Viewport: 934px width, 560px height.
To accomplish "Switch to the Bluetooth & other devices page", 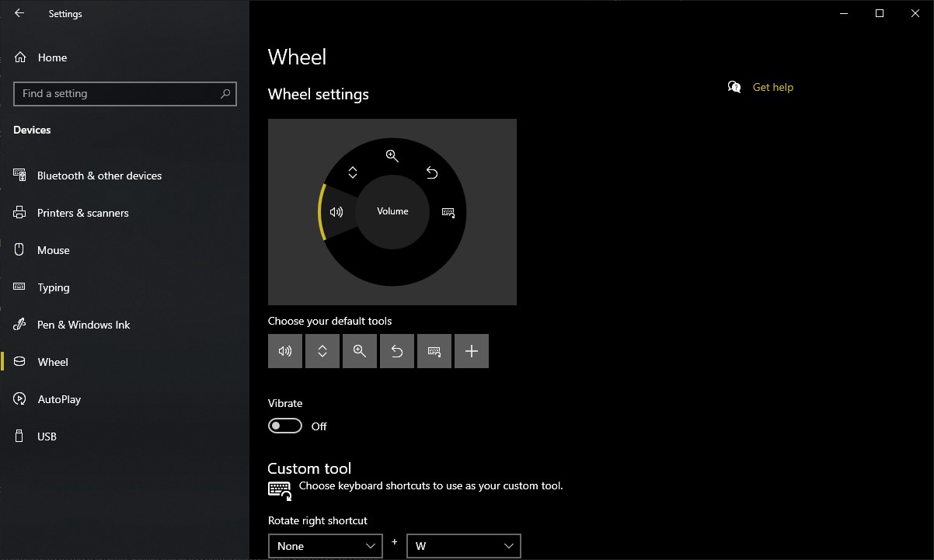I will click(x=99, y=176).
